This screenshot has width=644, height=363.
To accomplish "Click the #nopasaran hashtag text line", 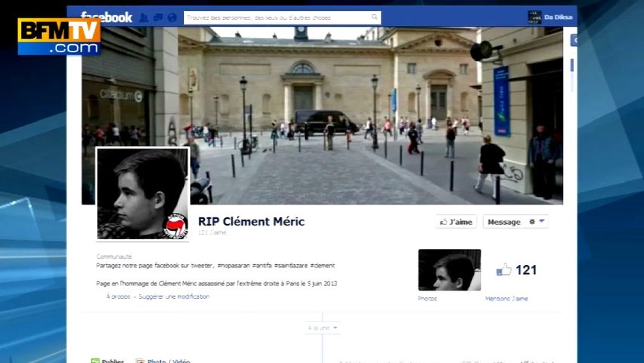I will [x=216, y=265].
